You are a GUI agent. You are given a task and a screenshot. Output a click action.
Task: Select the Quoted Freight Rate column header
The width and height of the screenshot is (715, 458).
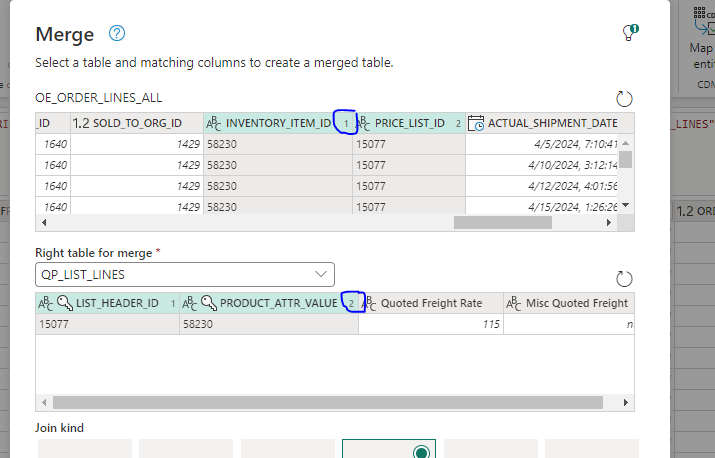click(x=431, y=303)
